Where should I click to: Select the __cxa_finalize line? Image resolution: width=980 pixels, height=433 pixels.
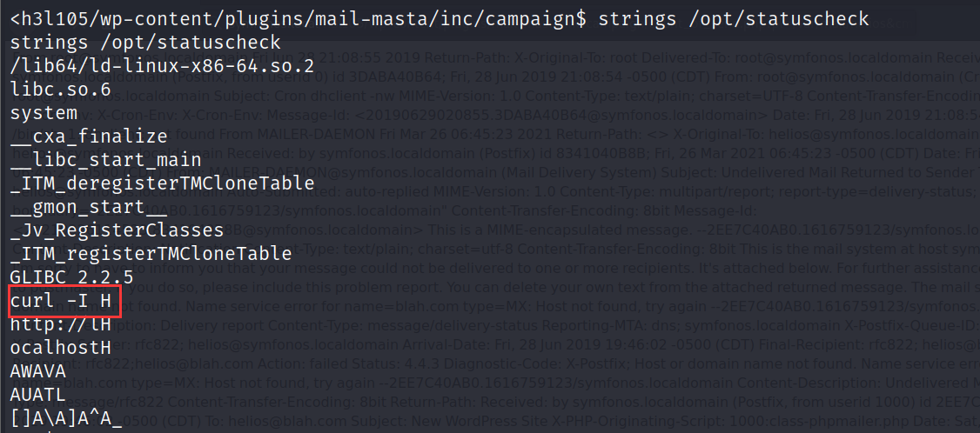(89, 137)
